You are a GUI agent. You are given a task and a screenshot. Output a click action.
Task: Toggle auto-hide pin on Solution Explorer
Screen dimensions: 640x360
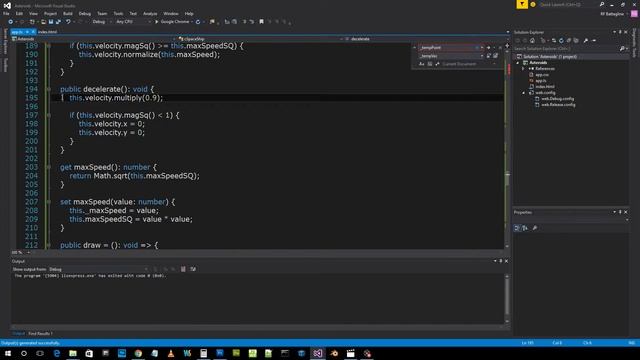(620, 32)
